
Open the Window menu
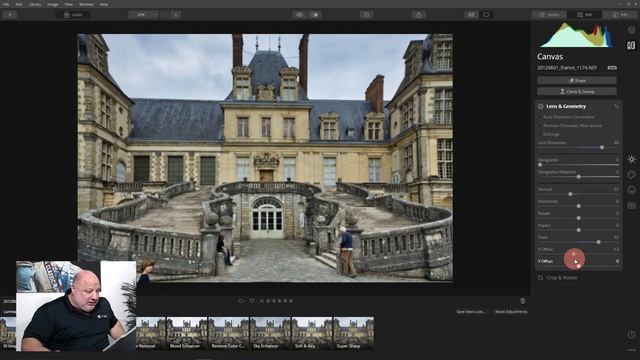tap(86, 4)
